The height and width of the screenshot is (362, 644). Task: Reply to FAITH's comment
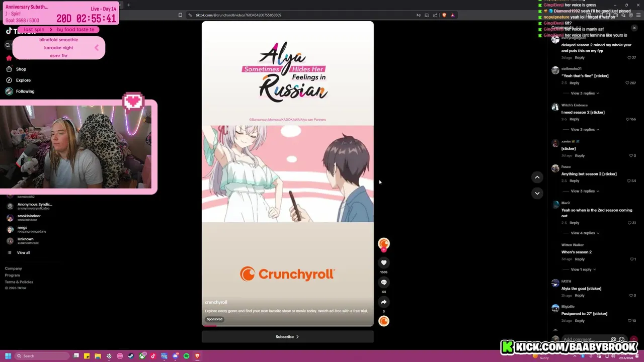(x=580, y=296)
